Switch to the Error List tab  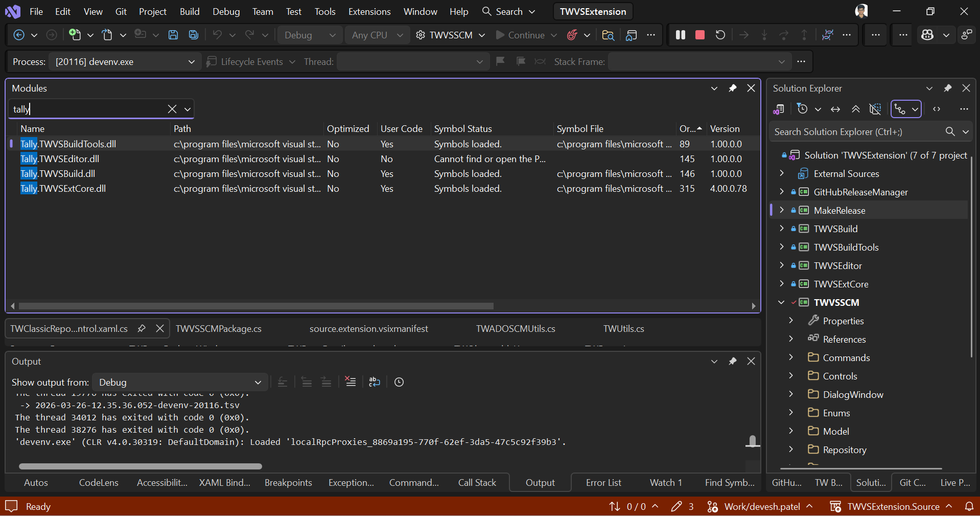point(603,482)
